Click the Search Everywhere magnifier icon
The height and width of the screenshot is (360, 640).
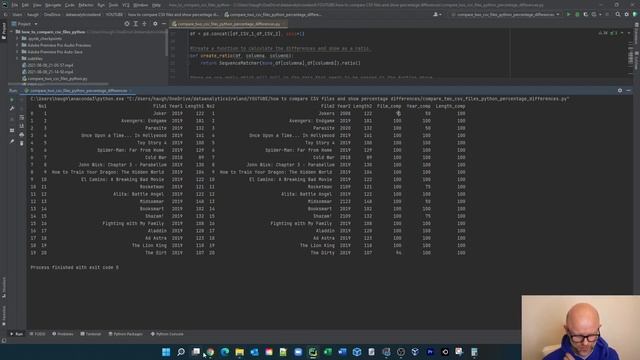point(618,15)
